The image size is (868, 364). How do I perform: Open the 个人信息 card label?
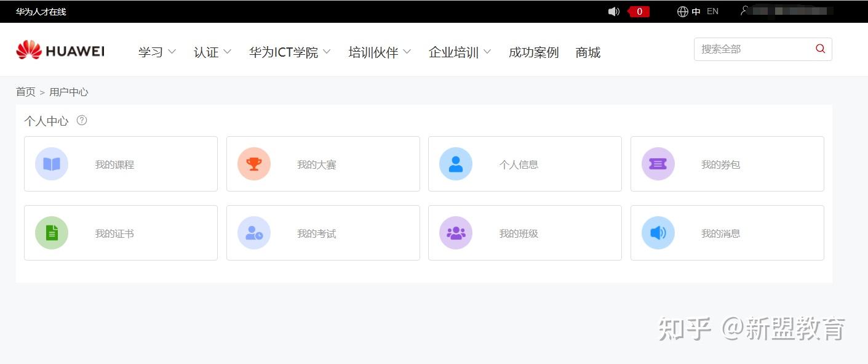point(519,164)
